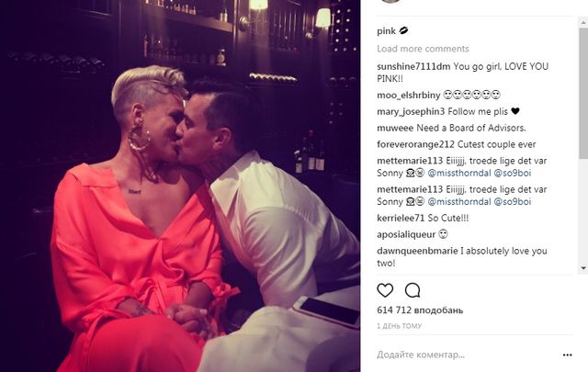Open moo_elshrbiny's profile

pos(408,96)
